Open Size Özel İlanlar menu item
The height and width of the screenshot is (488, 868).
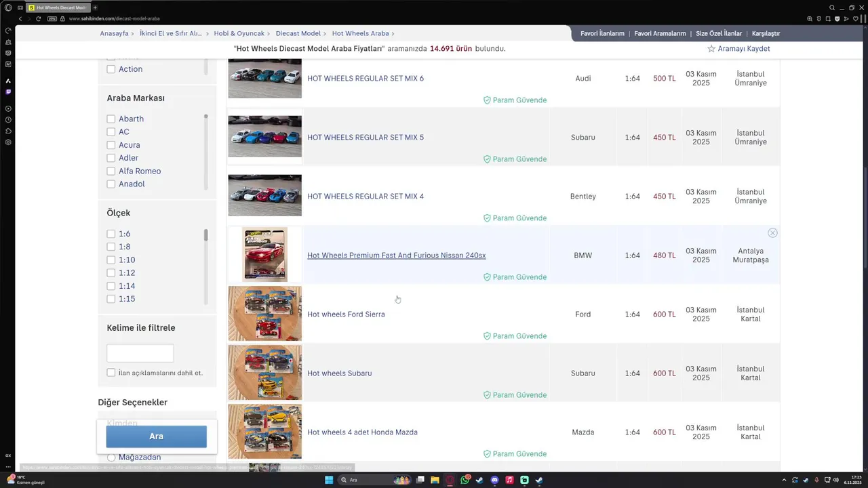[719, 33]
